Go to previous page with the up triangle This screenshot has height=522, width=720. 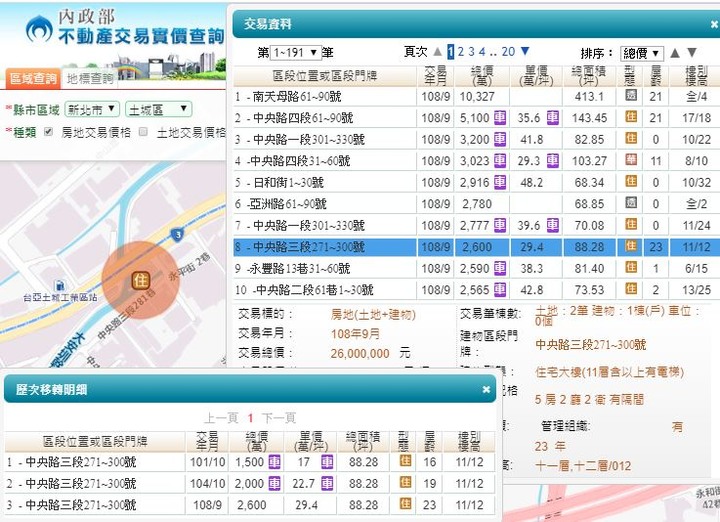pos(438,52)
